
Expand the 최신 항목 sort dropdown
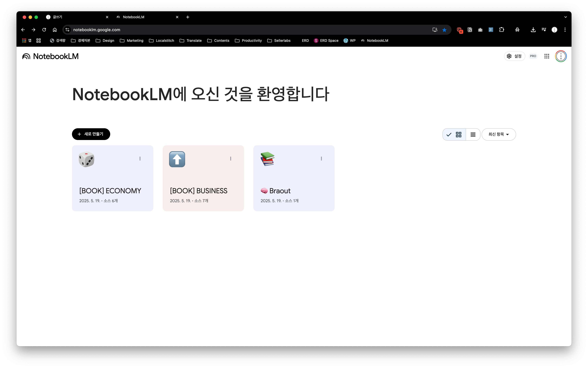click(498, 134)
